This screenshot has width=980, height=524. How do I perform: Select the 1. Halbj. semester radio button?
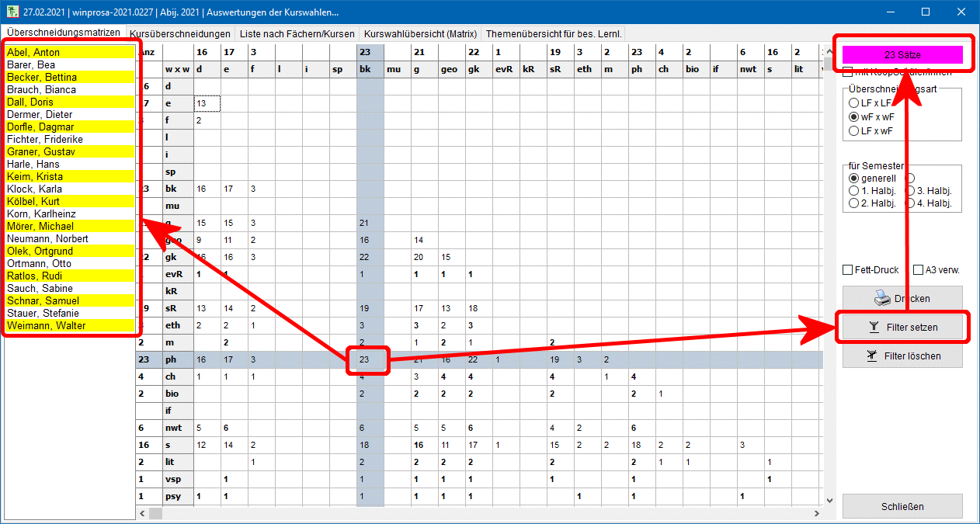pos(854,191)
